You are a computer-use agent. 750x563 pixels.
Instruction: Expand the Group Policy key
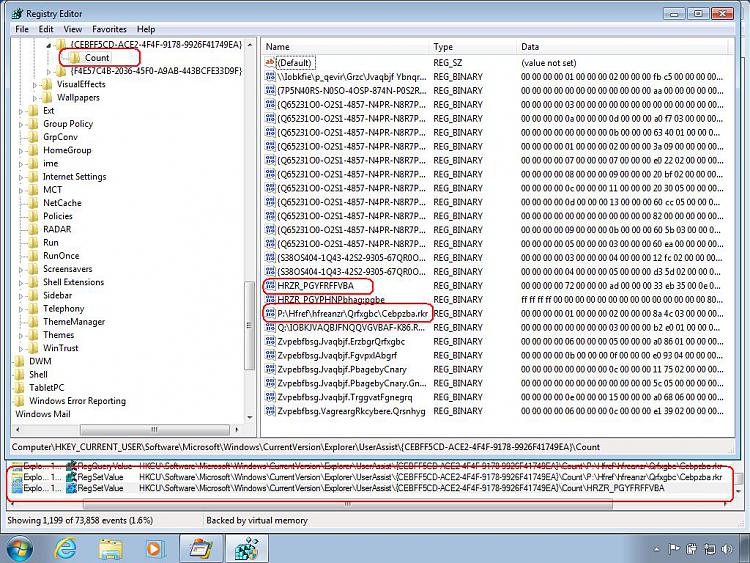click(21, 124)
